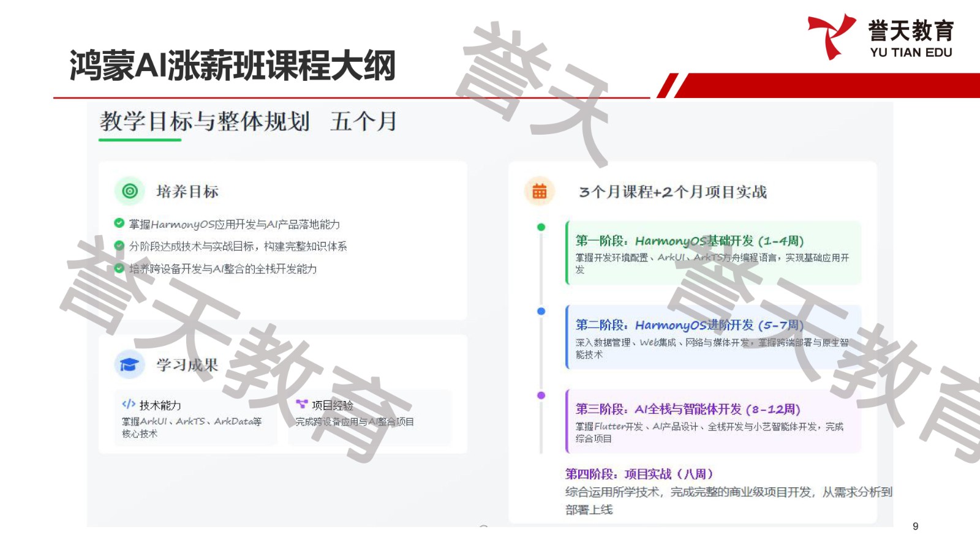Click the 教学目标与整体规划 heading
Image resolution: width=980 pixels, height=551 pixels.
(205, 121)
